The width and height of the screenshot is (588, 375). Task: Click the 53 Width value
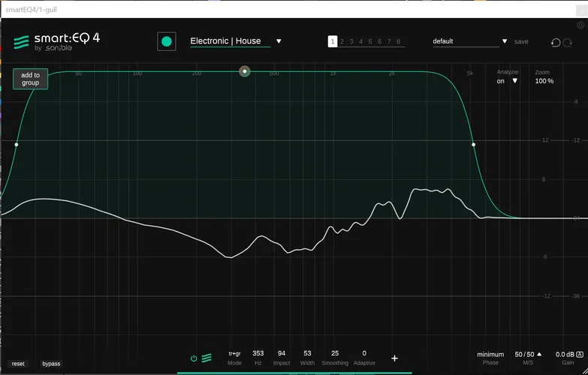click(x=307, y=353)
